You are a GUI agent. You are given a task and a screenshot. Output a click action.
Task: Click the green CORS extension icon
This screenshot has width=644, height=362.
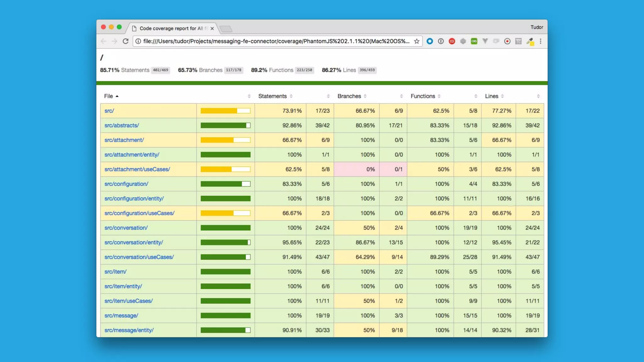(x=474, y=41)
